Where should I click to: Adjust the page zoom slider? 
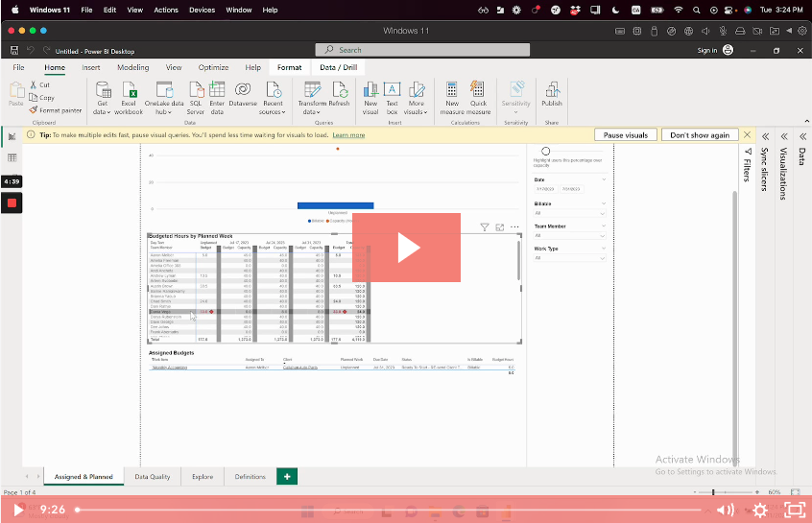click(x=725, y=492)
